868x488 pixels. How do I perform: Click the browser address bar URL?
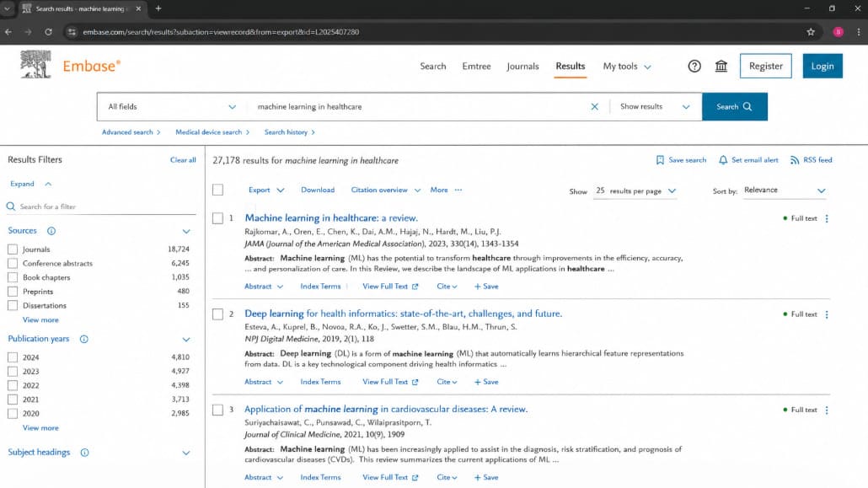coord(221,32)
